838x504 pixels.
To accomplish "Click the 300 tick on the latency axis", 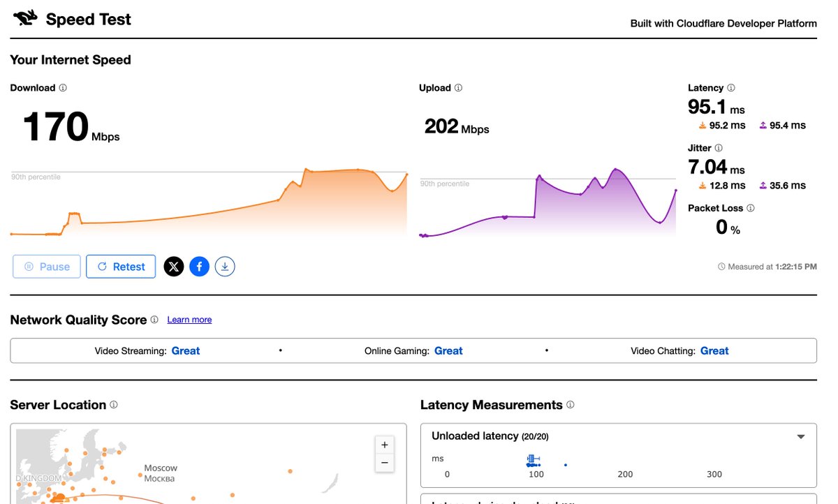I will tap(714, 475).
